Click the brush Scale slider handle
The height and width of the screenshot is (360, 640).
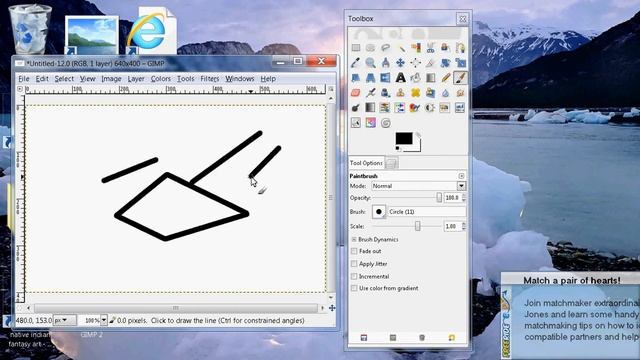[x=418, y=226]
